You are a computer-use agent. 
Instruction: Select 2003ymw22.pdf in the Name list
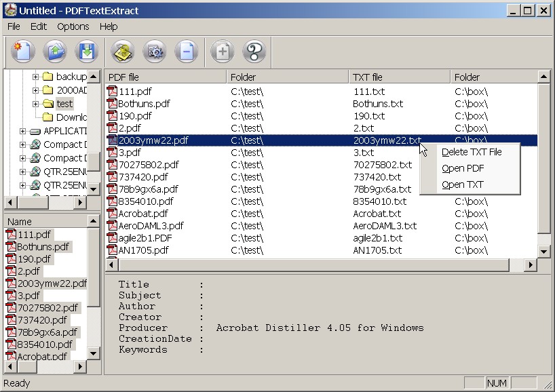coord(52,283)
